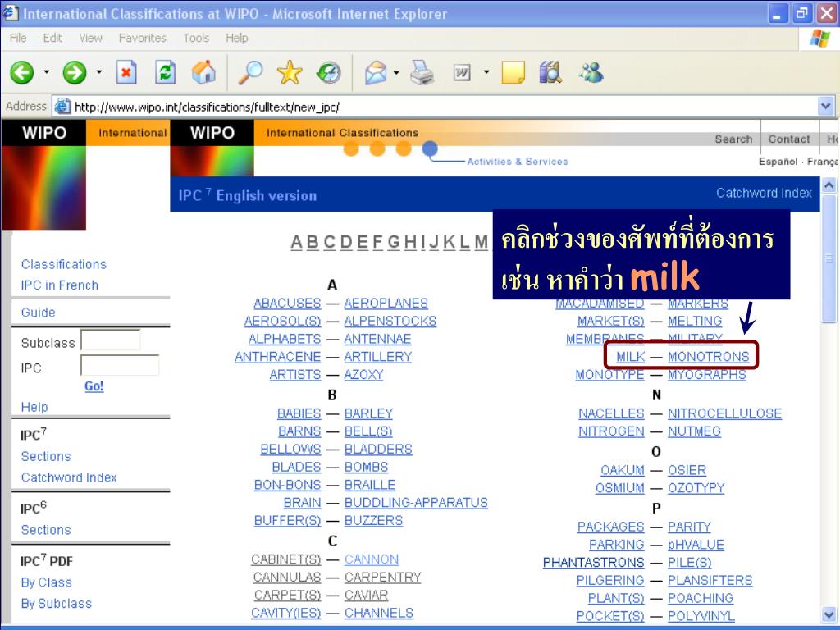The height and width of the screenshot is (630, 840).
Task: Open the NUTMEG catchword link
Action: 694,431
